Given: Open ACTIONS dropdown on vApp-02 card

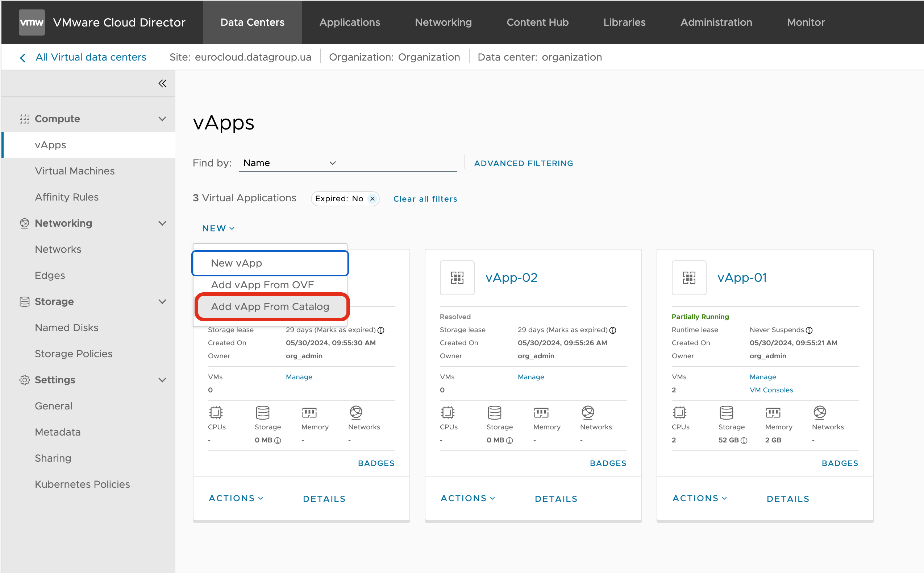Looking at the screenshot, I should [x=468, y=498].
